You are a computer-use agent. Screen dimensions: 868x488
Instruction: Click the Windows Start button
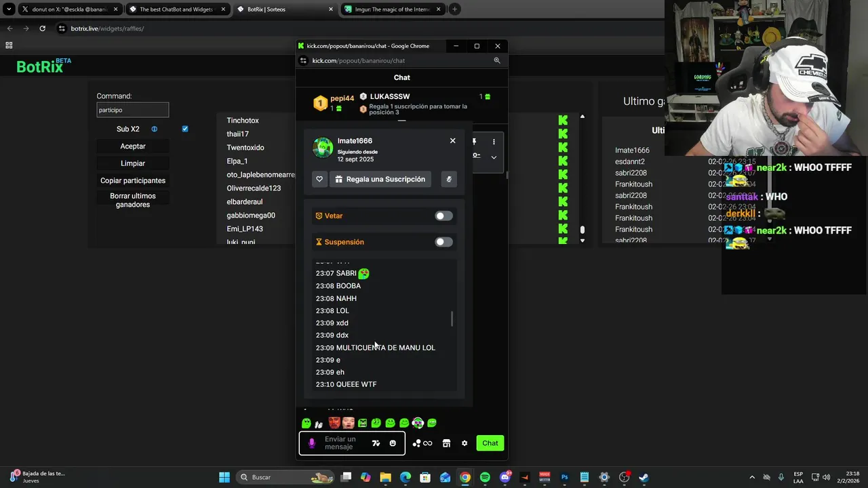[x=224, y=477]
